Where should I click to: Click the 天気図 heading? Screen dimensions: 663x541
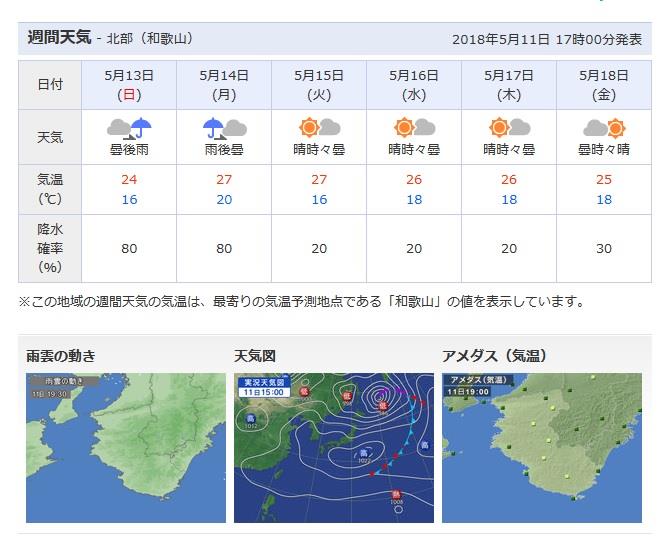point(255,356)
